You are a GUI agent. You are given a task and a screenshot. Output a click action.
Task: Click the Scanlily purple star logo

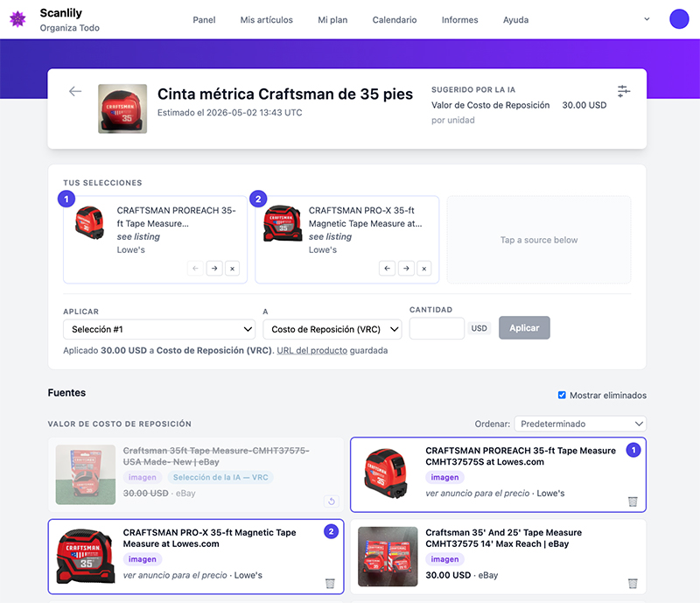point(17,19)
